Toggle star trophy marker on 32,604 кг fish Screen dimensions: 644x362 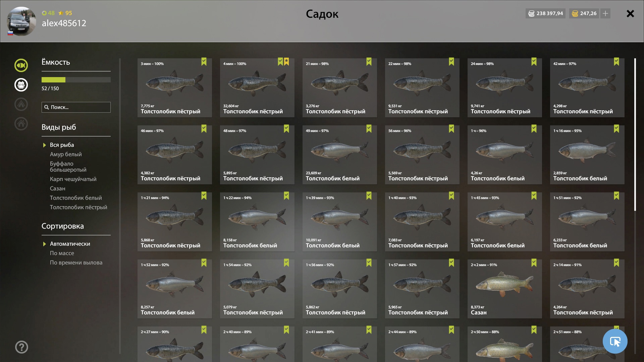coord(286,62)
